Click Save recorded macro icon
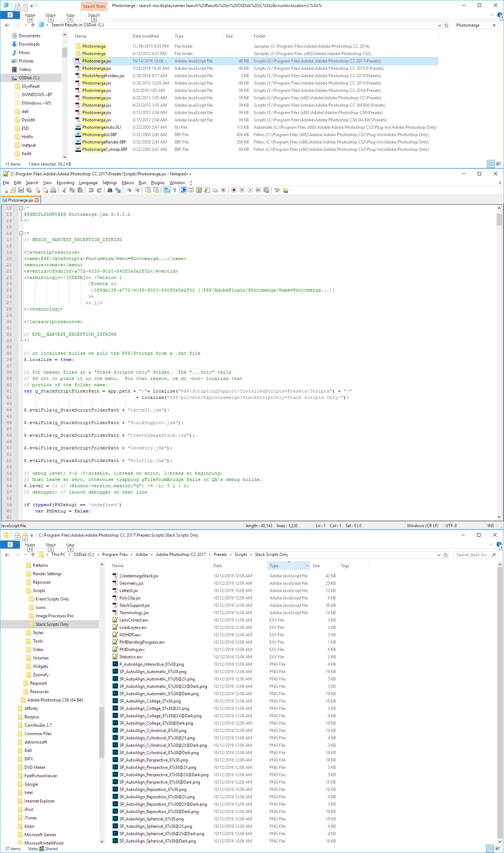Screen dimensions: 504x853 point(266,190)
